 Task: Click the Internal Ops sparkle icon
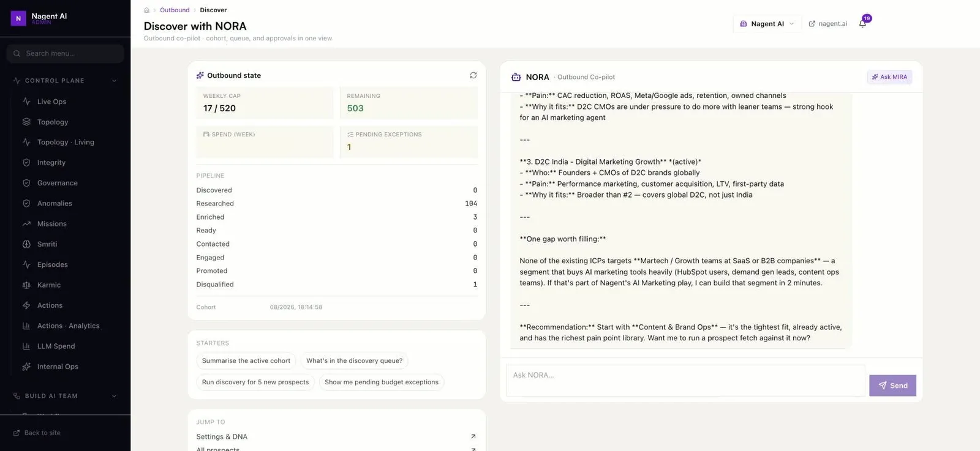(x=26, y=367)
